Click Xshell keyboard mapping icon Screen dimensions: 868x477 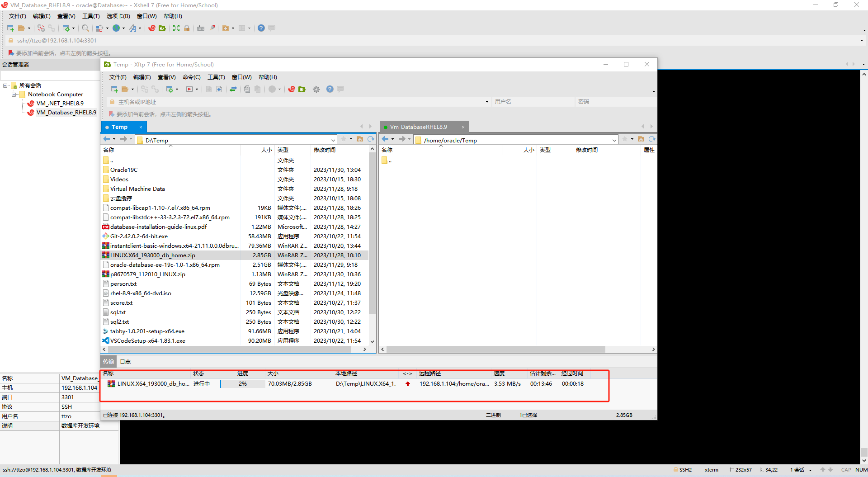coord(201,28)
